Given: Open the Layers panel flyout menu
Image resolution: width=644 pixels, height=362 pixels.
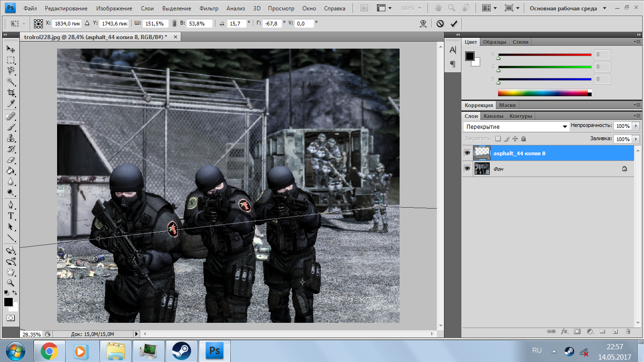Looking at the screenshot, I should coord(636,116).
